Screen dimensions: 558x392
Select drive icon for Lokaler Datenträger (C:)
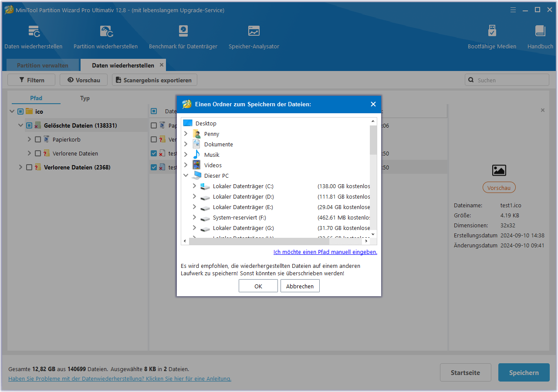tap(205, 186)
